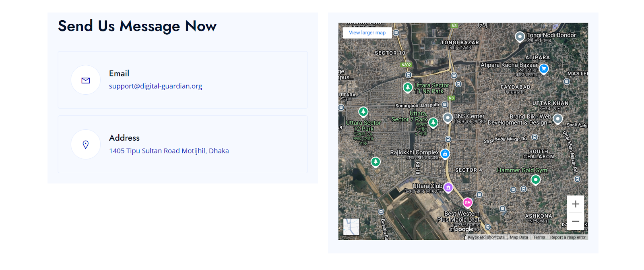Zoom in on the map
The image size is (644, 270).
click(576, 204)
